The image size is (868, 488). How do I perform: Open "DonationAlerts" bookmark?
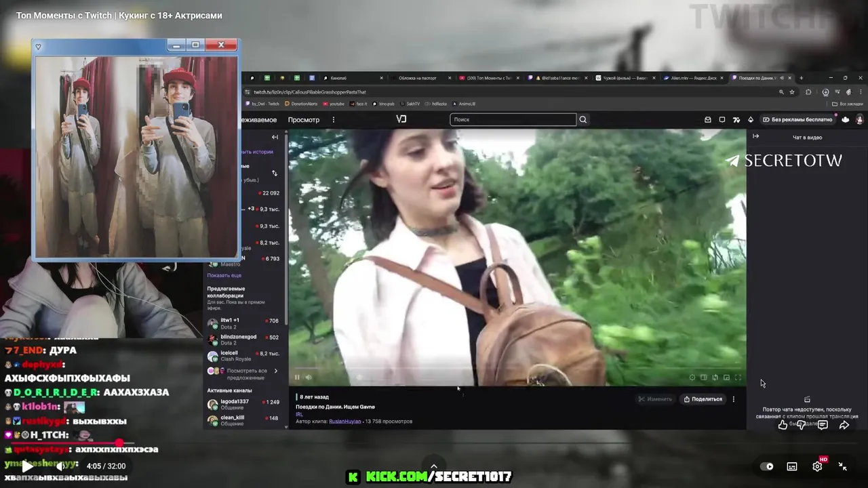tap(301, 104)
